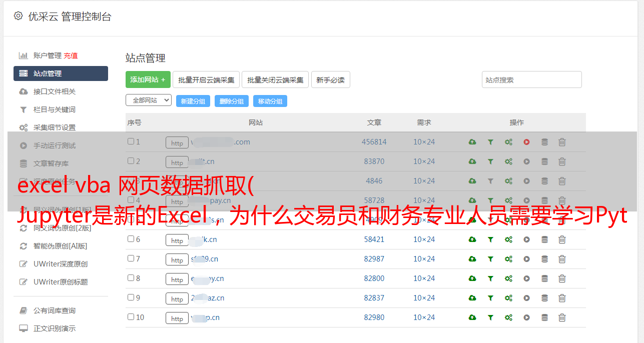644x343 pixels.
Task: Open 接口文件相关 in the sidebar
Action: (55, 91)
